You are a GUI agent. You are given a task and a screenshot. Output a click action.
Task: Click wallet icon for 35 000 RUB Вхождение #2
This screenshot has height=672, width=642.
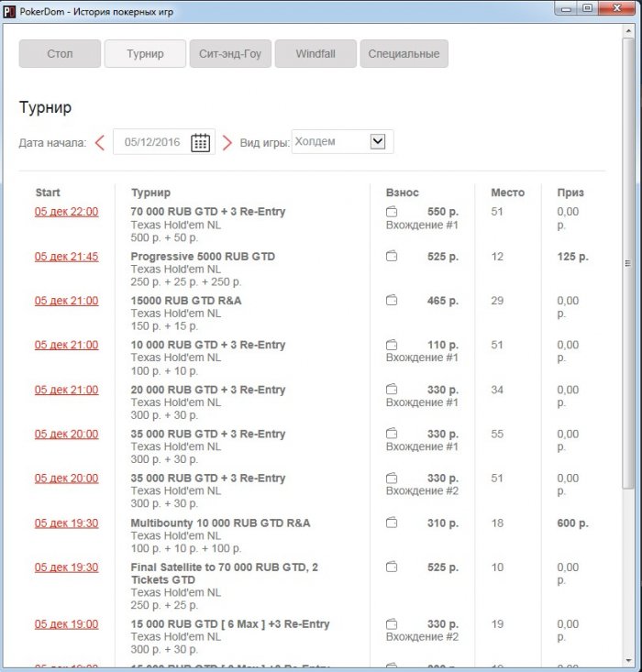(392, 478)
